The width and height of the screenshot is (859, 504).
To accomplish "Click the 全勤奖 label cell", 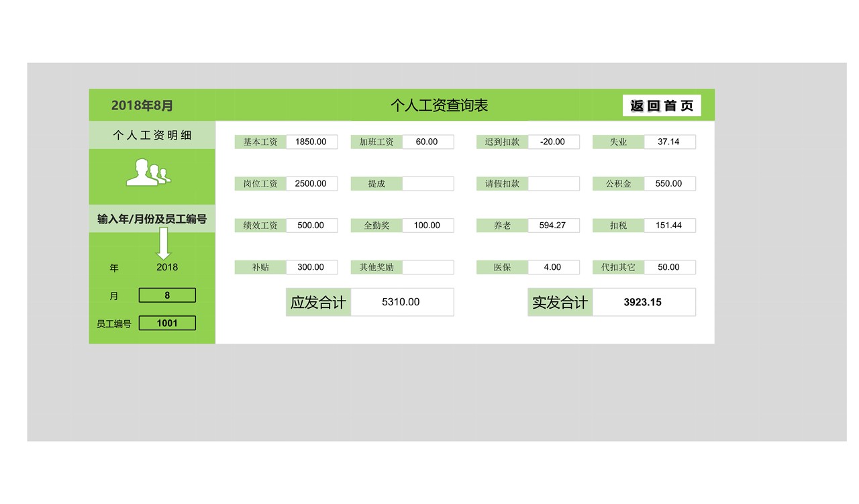I will 376,225.
